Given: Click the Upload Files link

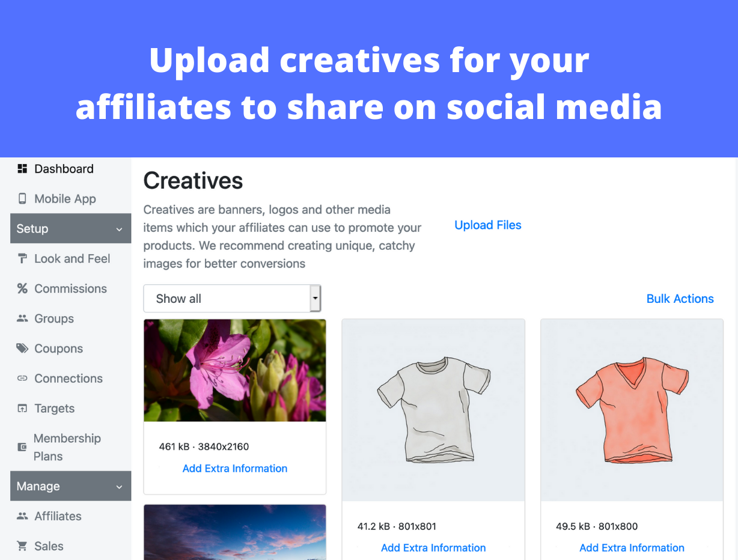Looking at the screenshot, I should [488, 225].
